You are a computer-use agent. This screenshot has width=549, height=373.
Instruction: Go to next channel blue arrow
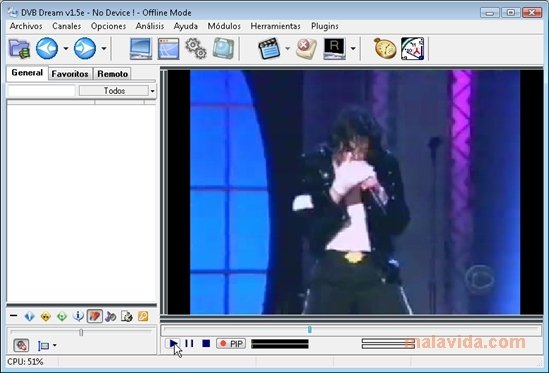pos(85,48)
